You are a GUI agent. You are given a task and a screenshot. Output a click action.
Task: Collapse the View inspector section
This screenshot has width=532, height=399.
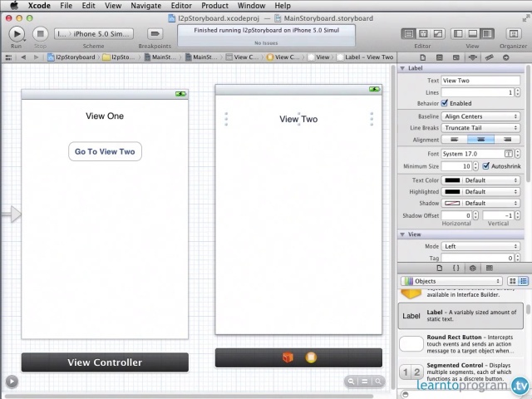tap(402, 234)
